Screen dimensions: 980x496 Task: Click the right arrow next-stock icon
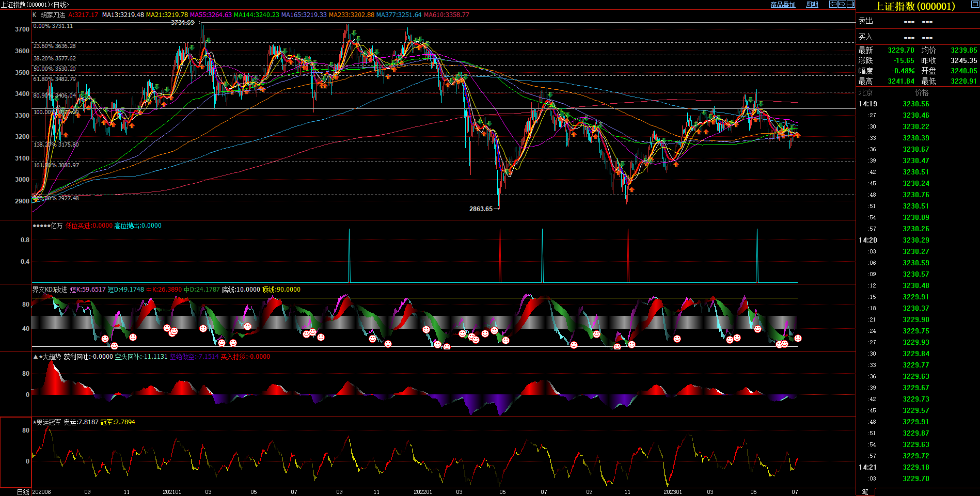[842, 4]
